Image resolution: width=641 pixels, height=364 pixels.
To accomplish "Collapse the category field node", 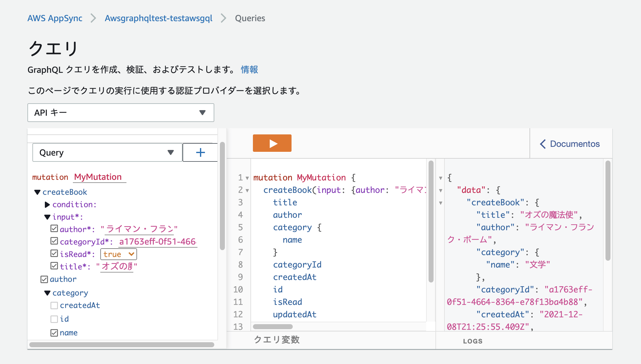I will pyautogui.click(x=47, y=293).
